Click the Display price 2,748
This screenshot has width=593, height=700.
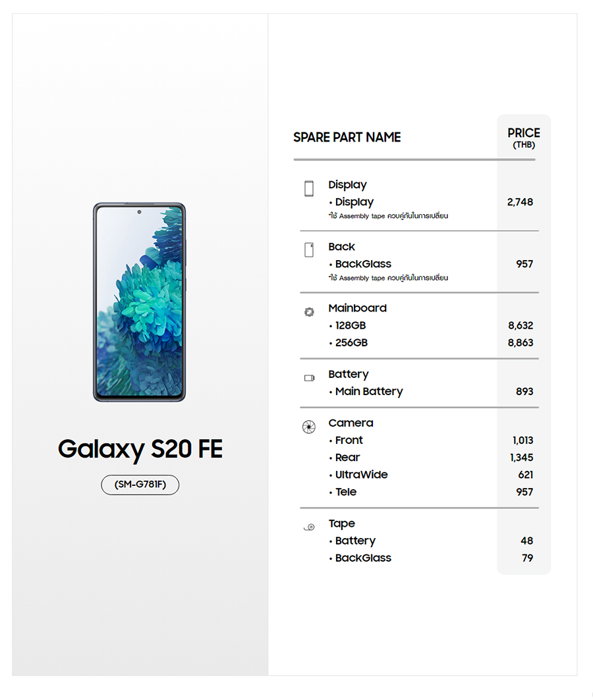tap(520, 202)
